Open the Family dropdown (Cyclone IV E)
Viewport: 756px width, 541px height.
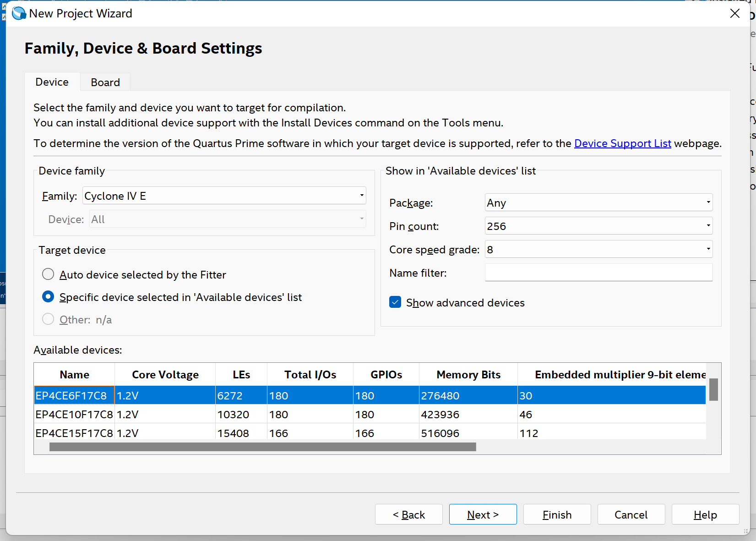(x=224, y=196)
